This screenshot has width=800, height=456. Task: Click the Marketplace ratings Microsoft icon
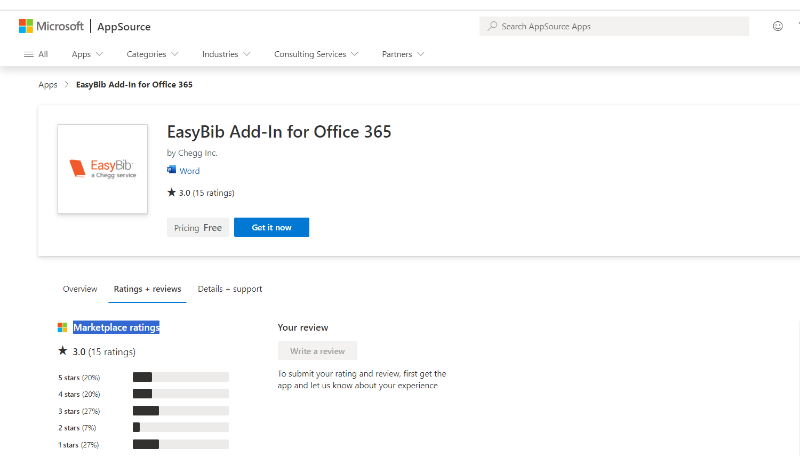[x=63, y=328]
